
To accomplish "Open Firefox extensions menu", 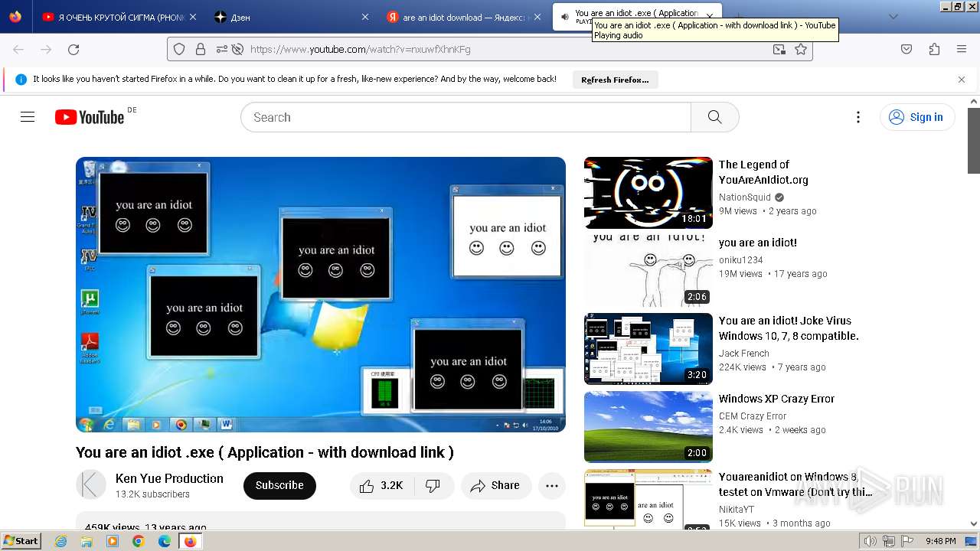I will pyautogui.click(x=934, y=49).
